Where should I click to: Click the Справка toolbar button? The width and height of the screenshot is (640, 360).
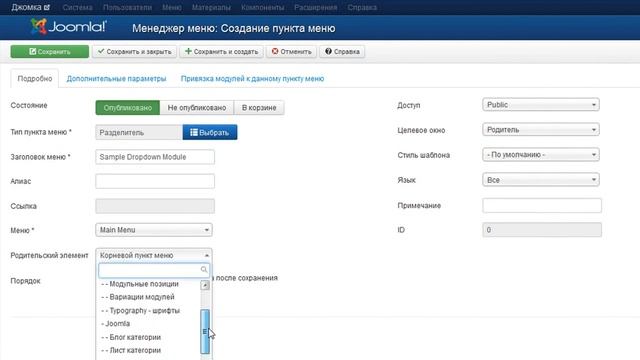[x=342, y=51]
